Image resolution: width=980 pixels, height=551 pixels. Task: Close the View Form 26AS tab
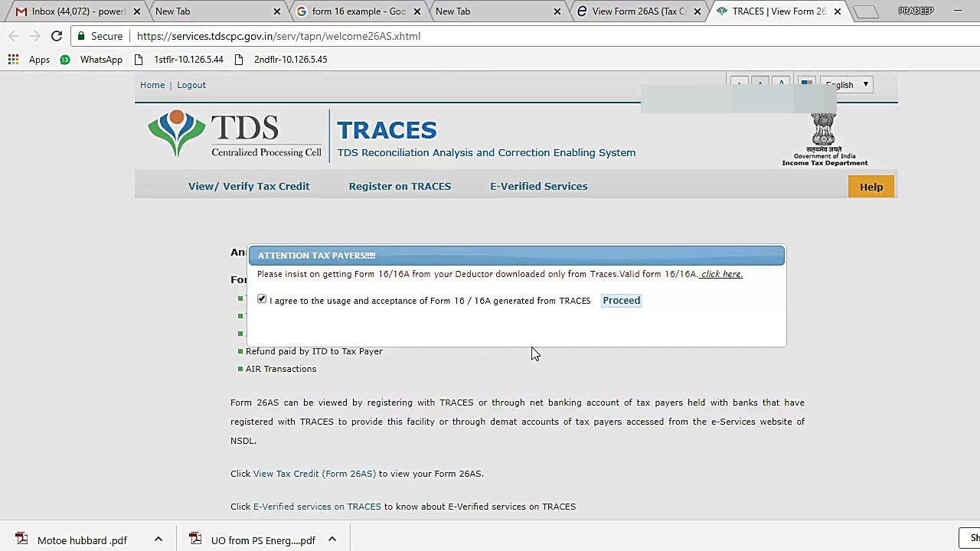697,11
